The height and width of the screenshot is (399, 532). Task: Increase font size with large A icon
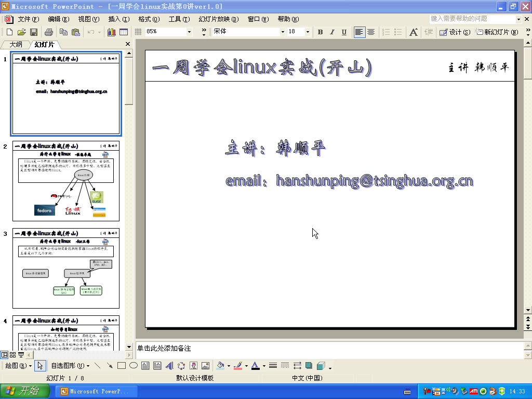click(x=413, y=32)
